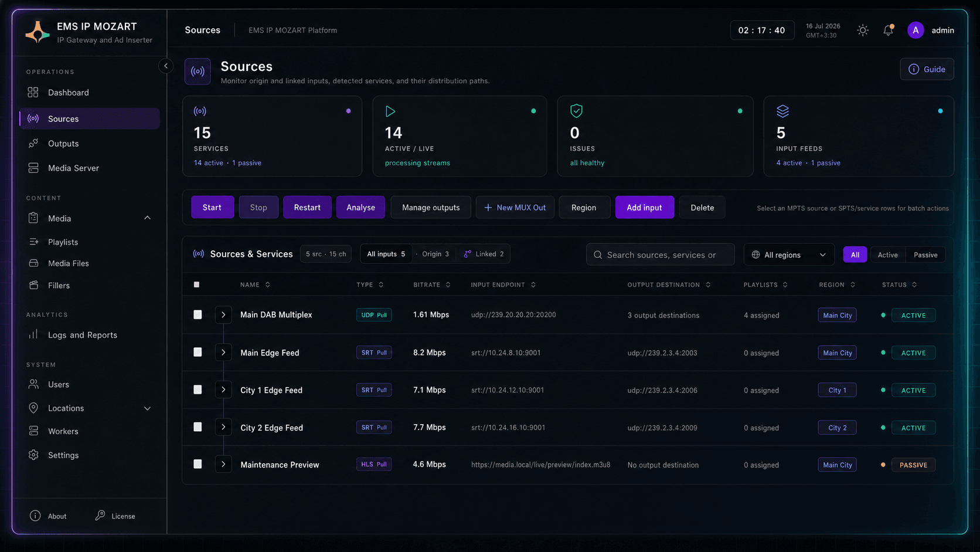Viewport: 980px width, 552px height.
Task: Sort the table by Bitrate column
Action: [x=432, y=285]
